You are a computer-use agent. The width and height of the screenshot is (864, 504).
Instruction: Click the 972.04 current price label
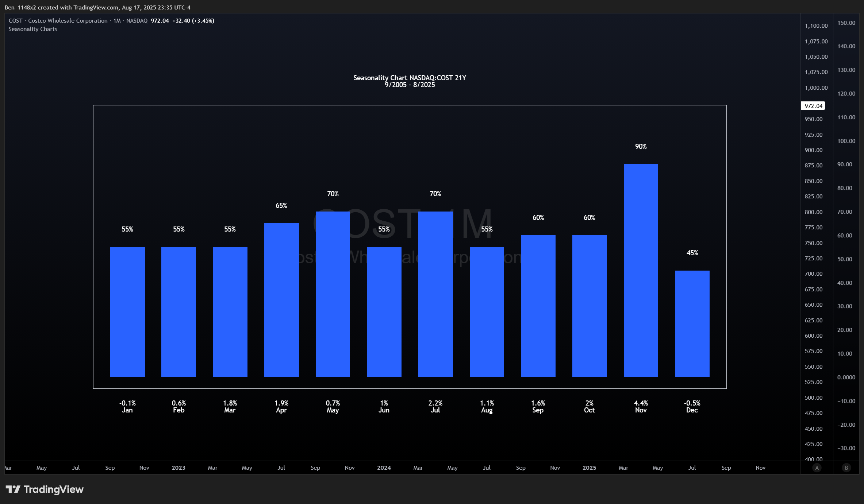click(813, 106)
